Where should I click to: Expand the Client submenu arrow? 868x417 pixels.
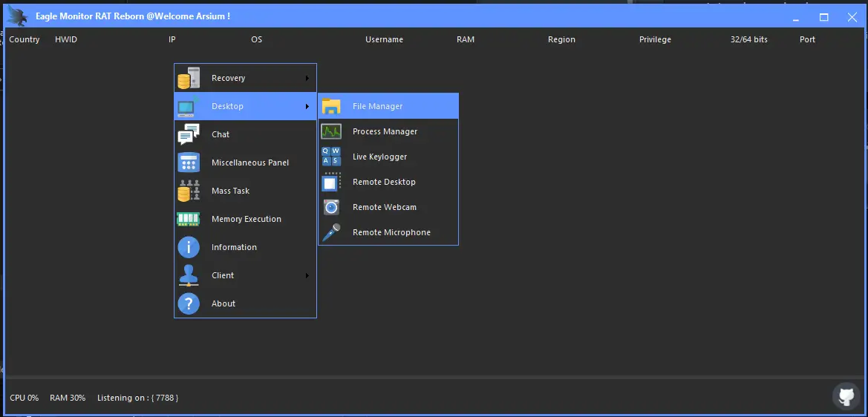pyautogui.click(x=307, y=275)
